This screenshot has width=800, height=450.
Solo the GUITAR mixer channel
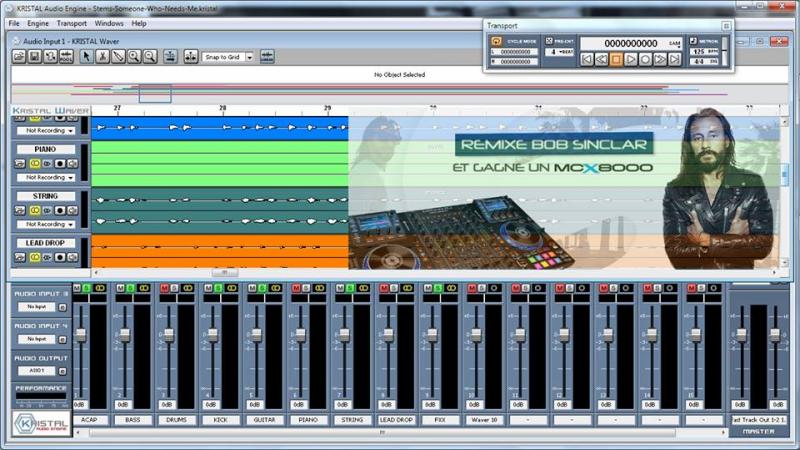262,288
